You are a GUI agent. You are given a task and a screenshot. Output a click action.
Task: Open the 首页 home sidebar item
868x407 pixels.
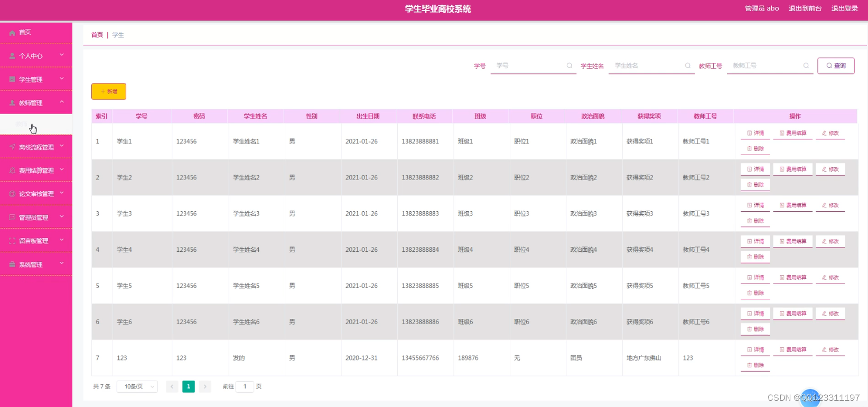click(36, 32)
